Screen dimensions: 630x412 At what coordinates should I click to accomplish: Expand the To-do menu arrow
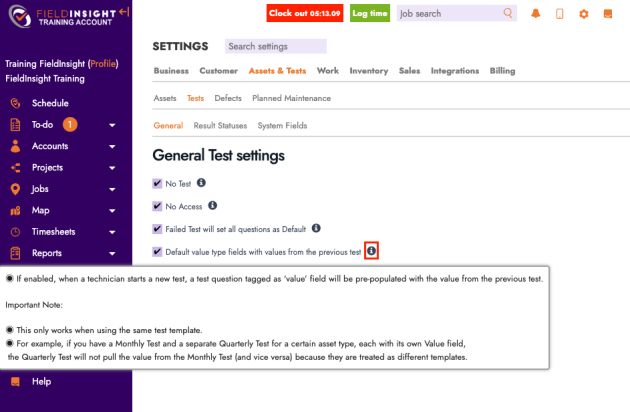(112, 125)
